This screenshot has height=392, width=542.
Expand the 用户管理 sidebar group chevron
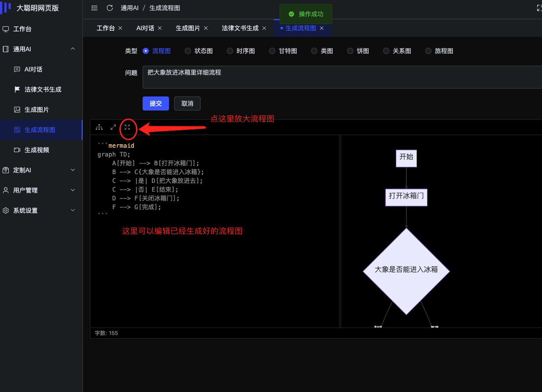click(73, 190)
